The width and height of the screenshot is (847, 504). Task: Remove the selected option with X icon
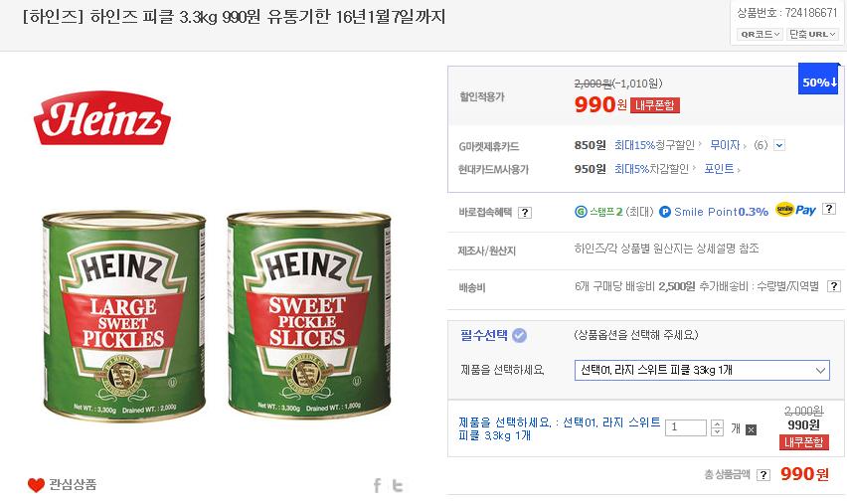tap(751, 429)
